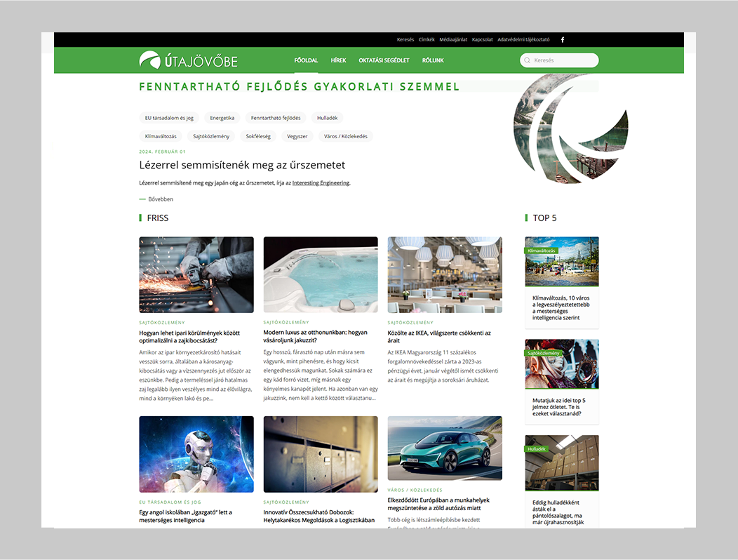Click the Facebook icon in top bar
Image resolution: width=738 pixels, height=560 pixels.
pyautogui.click(x=562, y=40)
